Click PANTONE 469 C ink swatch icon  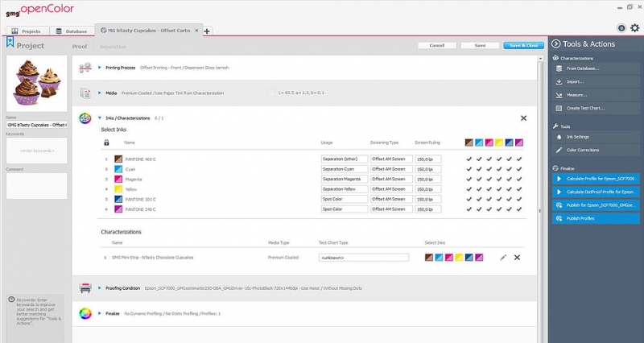pos(118,159)
